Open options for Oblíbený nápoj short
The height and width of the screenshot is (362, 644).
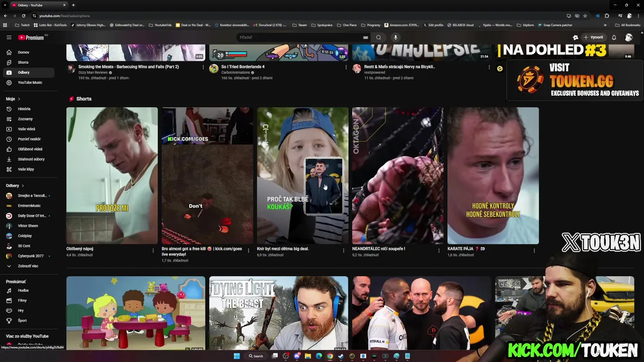coord(153,250)
